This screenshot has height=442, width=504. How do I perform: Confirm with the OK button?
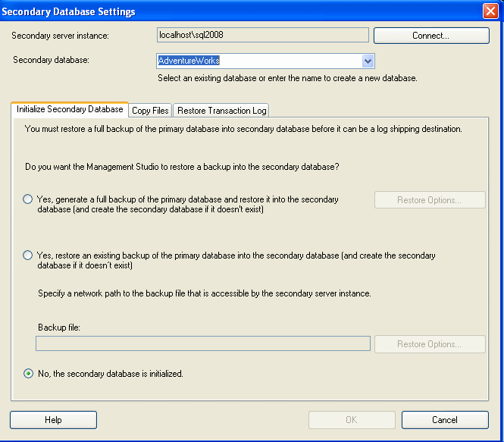352,420
